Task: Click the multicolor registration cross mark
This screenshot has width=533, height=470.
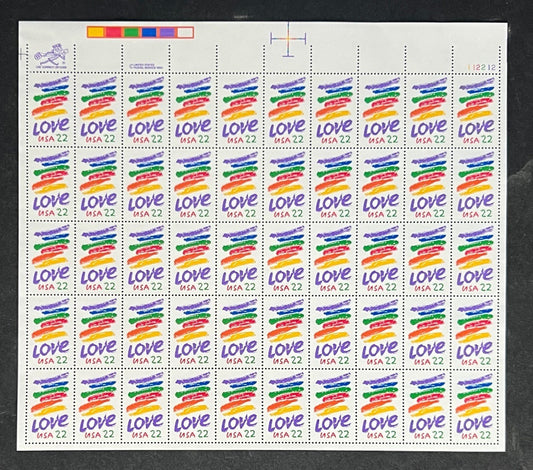Action: point(288,39)
